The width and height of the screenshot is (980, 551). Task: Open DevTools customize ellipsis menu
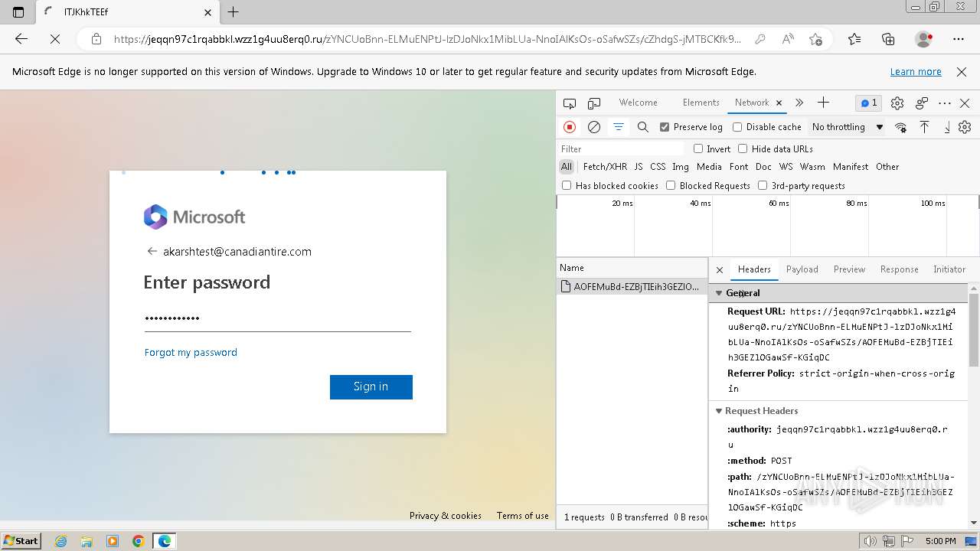[945, 103]
